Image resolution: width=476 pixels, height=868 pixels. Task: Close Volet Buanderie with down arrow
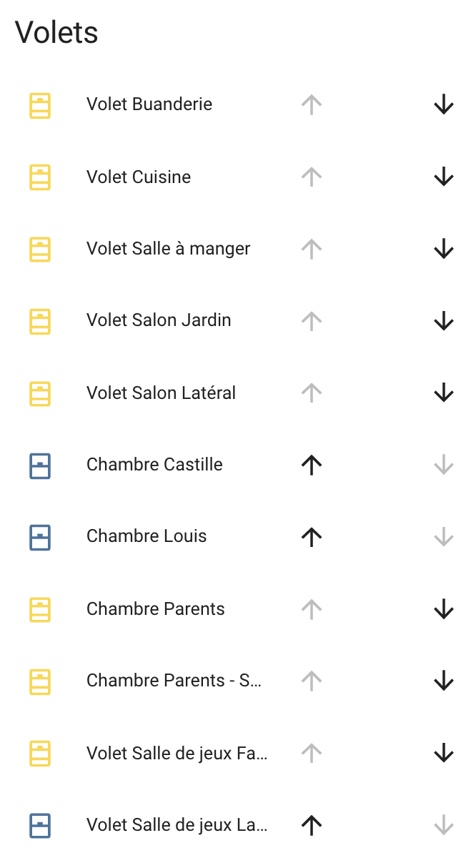[x=444, y=105]
